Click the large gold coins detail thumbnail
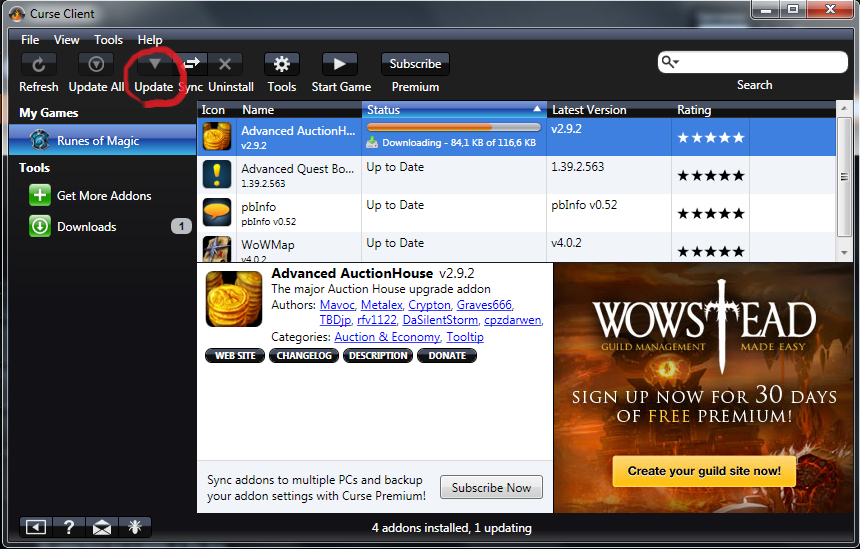Viewport: 860px width, 549px height. pyautogui.click(x=234, y=299)
